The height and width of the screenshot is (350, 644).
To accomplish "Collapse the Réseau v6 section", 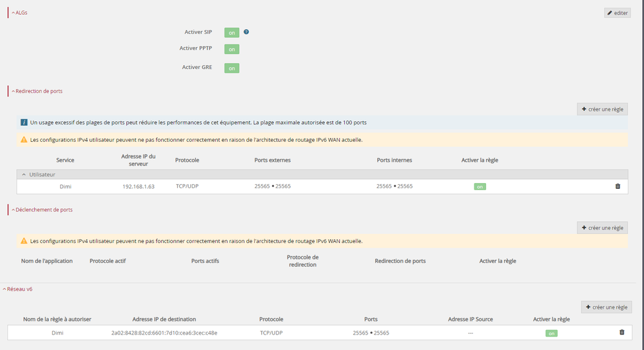I will point(18,289).
